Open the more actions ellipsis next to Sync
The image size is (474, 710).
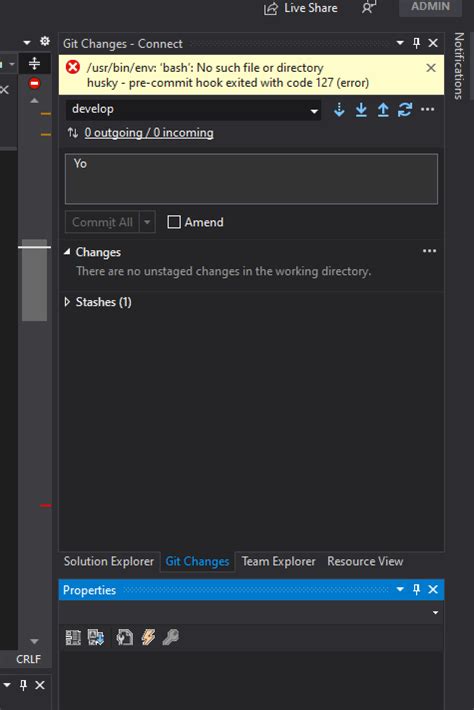[427, 110]
